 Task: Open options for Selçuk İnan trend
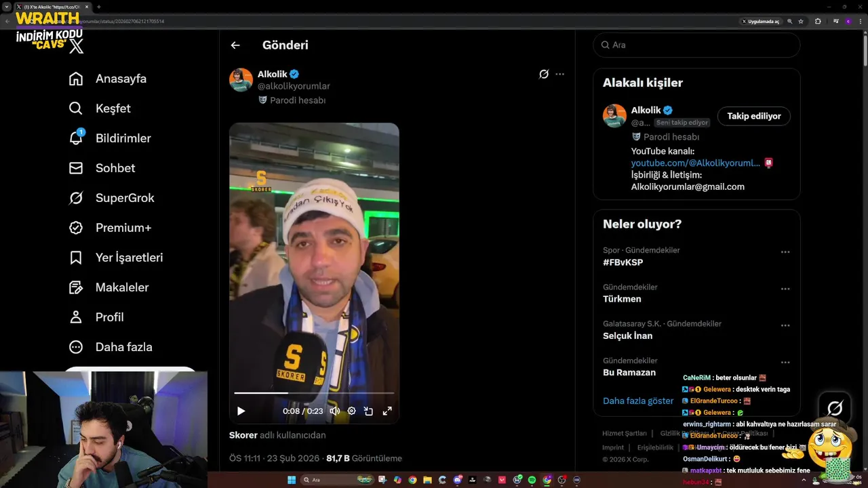click(x=785, y=325)
